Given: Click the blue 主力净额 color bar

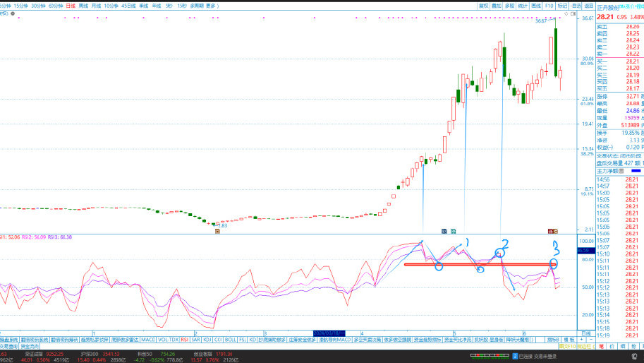Looking at the screenshot, I should point(636,170).
